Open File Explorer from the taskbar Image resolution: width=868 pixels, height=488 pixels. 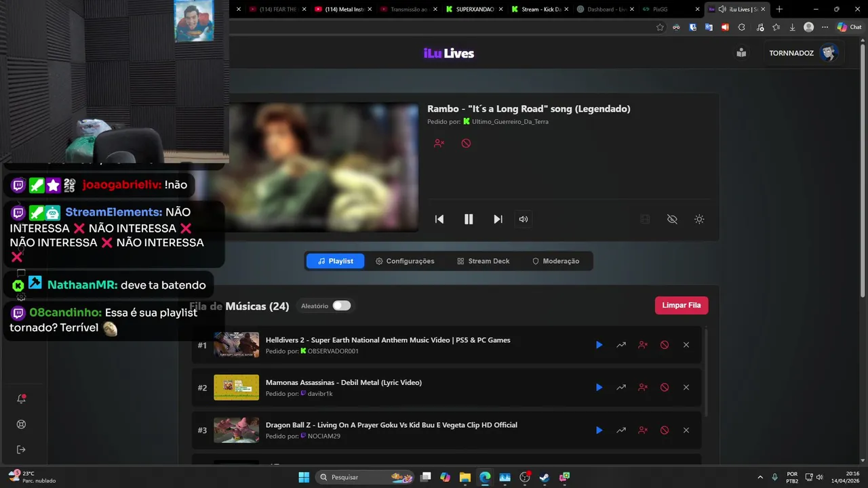click(465, 477)
